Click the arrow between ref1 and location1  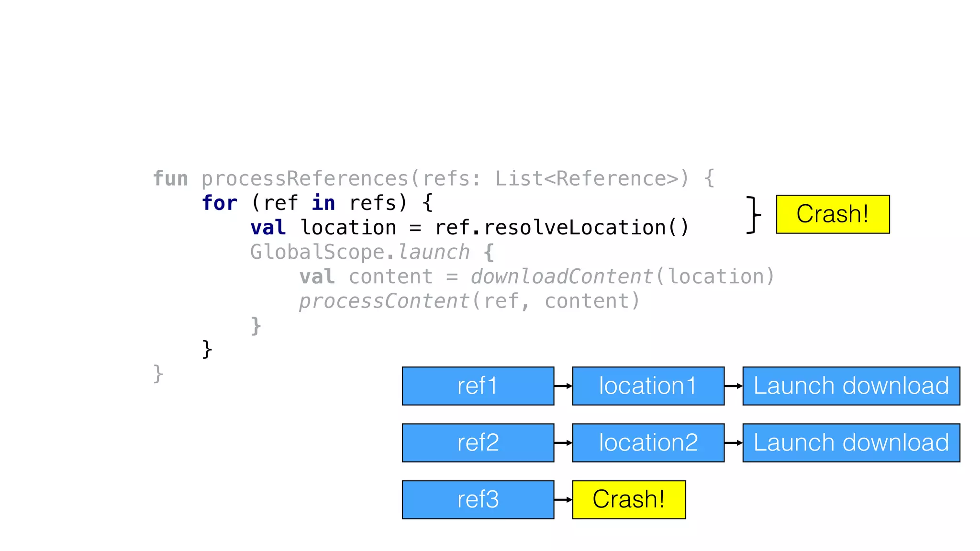(563, 386)
